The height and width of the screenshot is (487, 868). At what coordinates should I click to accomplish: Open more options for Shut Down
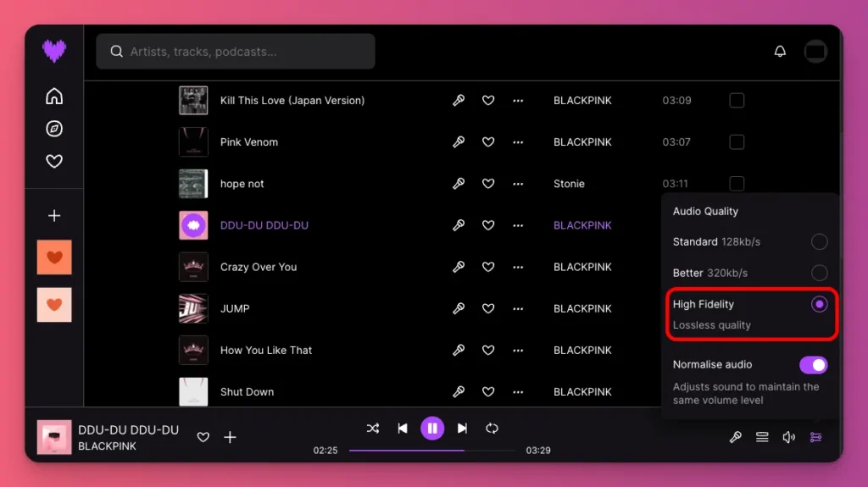click(x=518, y=392)
